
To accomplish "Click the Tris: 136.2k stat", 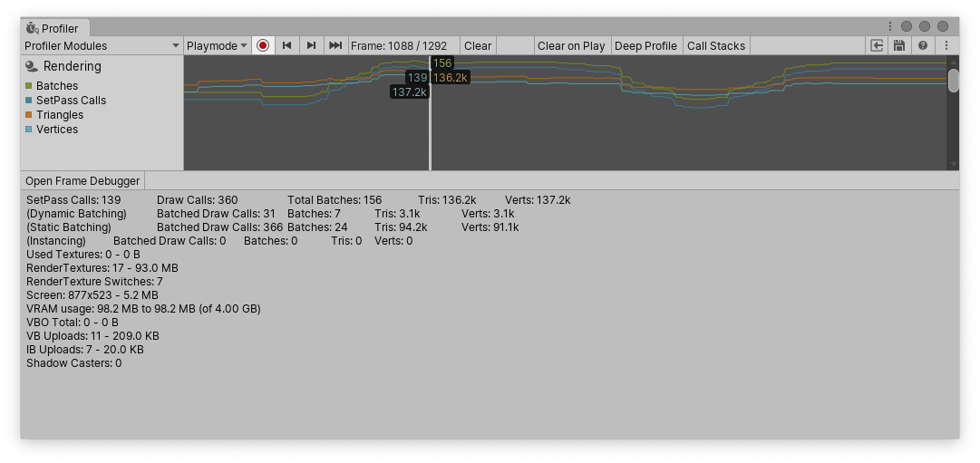I will pyautogui.click(x=448, y=200).
